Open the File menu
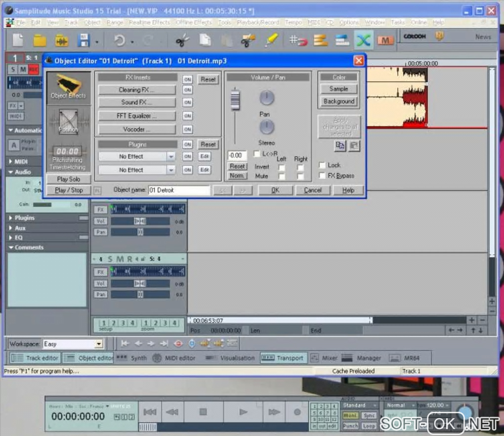Screen dimensions: 504x436 [x=21, y=23]
